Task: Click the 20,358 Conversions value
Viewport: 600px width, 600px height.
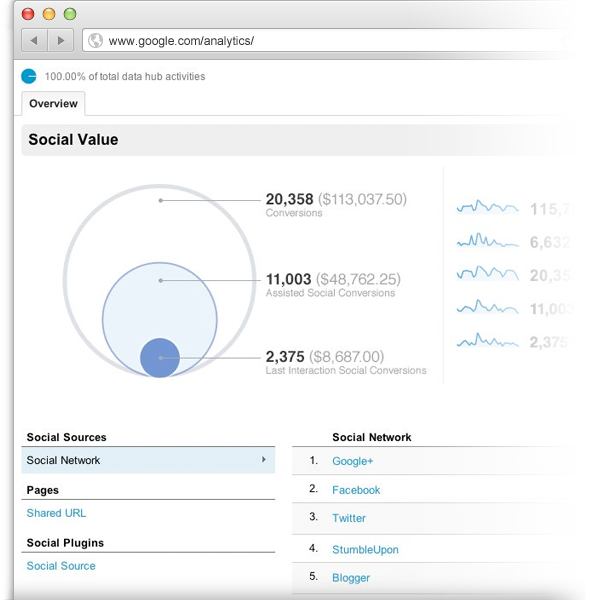Action: (289, 199)
